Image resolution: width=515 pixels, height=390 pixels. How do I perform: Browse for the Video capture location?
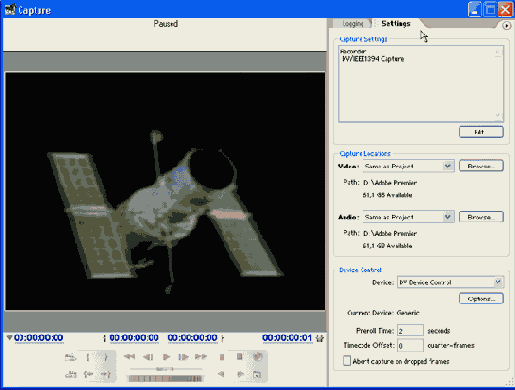point(481,166)
